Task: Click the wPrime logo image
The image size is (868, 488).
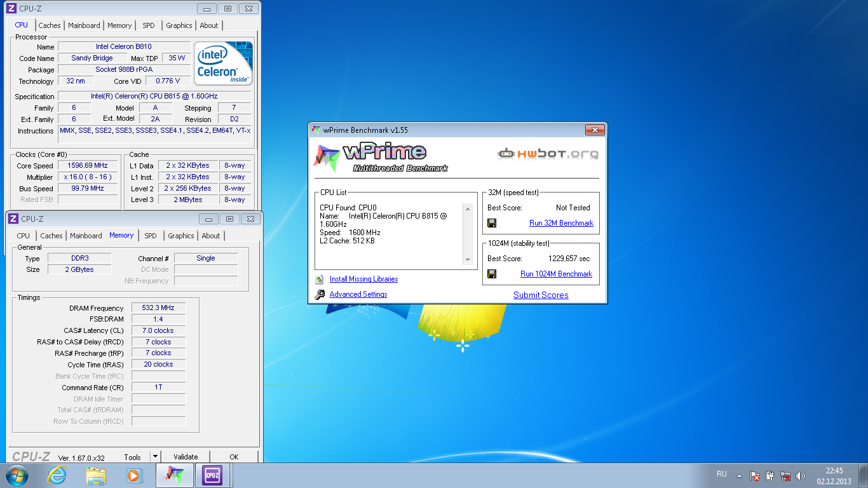Action: tap(381, 158)
